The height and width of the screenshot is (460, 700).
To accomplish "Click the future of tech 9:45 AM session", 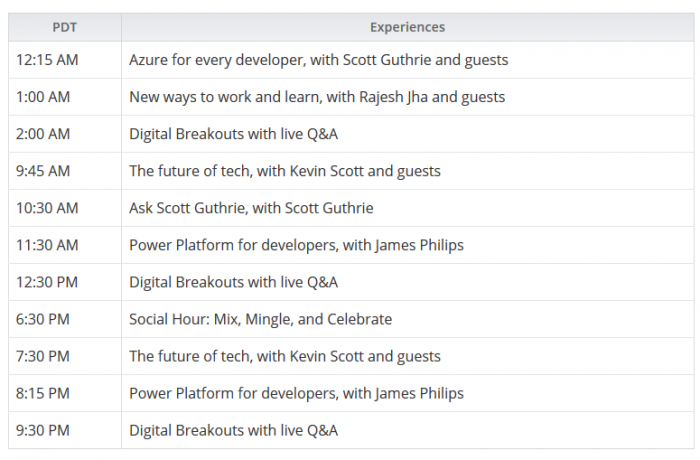I will (284, 171).
